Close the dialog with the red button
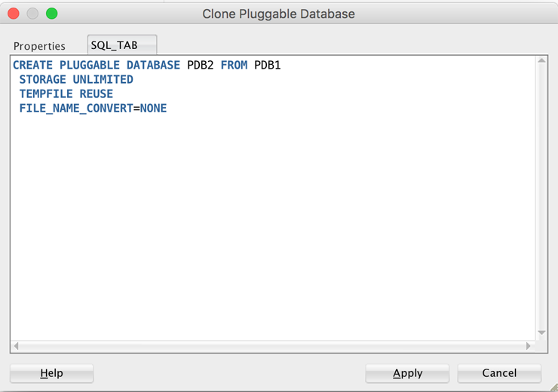Image resolution: width=558 pixels, height=392 pixels. (14, 14)
